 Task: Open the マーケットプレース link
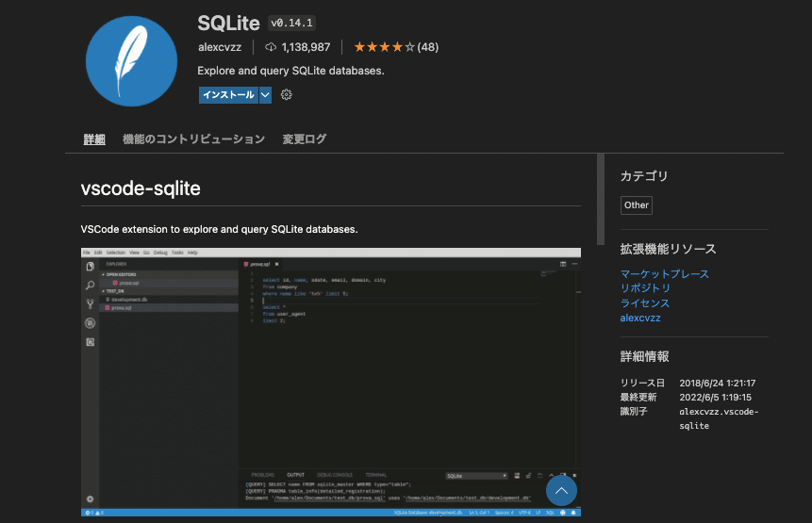pos(665,273)
